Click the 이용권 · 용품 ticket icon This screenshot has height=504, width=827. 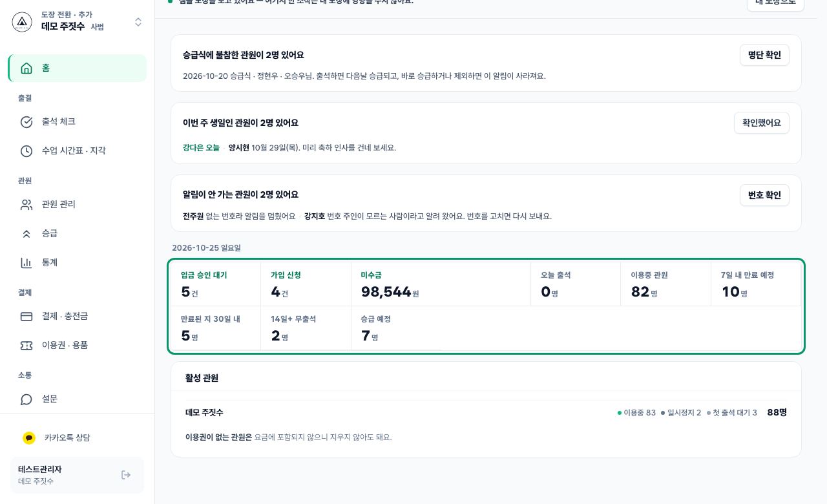tap(26, 345)
